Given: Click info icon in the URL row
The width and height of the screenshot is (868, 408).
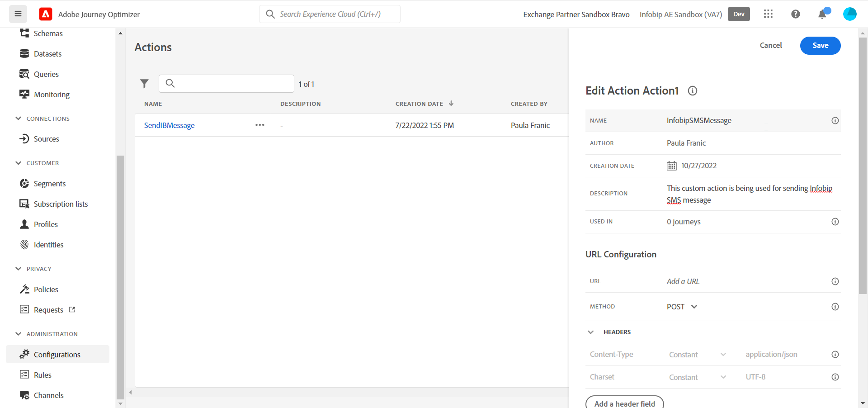Looking at the screenshot, I should pyautogui.click(x=835, y=281).
